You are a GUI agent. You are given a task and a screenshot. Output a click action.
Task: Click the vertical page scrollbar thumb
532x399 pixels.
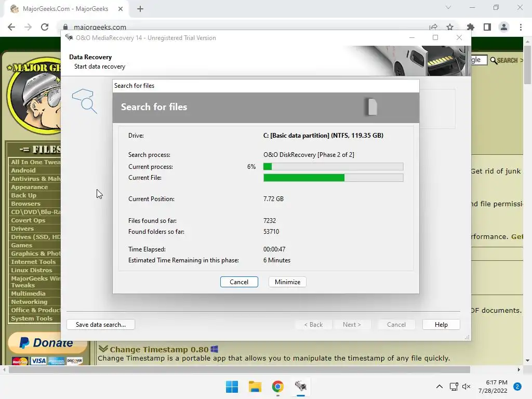pos(527,64)
